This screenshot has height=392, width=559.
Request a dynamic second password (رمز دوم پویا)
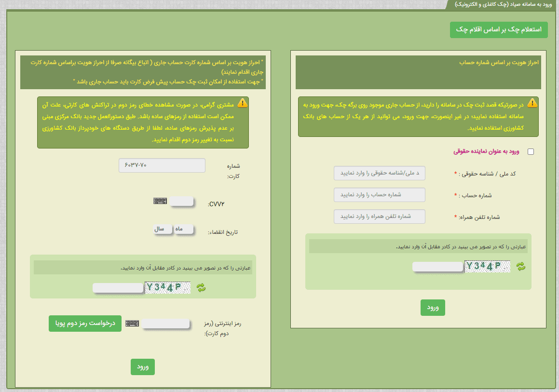(x=85, y=324)
